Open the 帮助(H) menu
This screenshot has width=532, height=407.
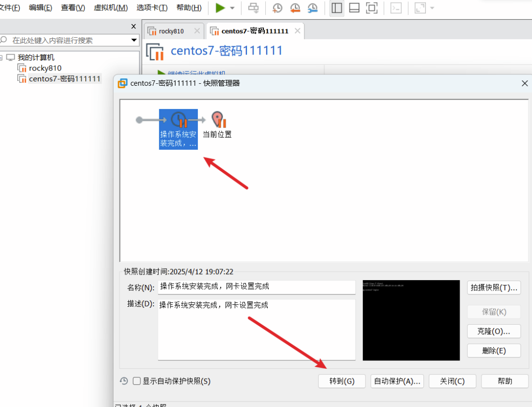point(189,7)
